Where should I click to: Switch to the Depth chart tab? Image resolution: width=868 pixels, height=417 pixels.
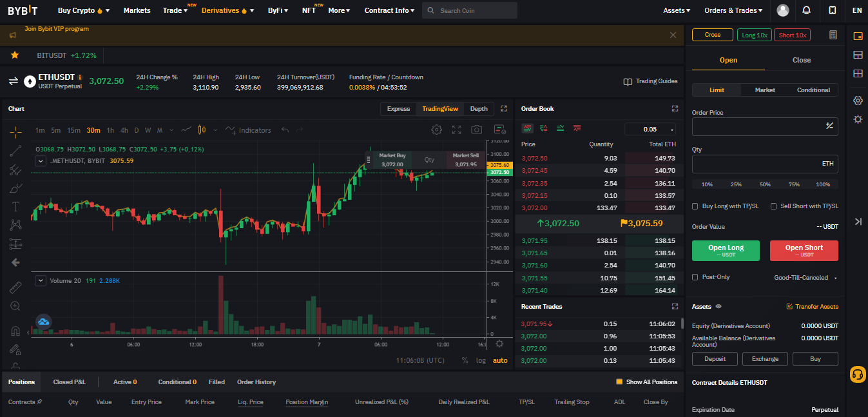pos(479,109)
